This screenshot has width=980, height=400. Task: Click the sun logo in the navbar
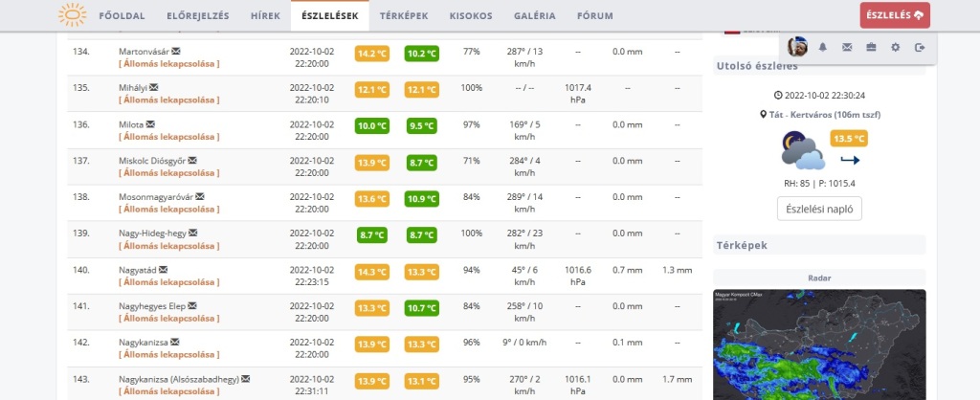72,15
